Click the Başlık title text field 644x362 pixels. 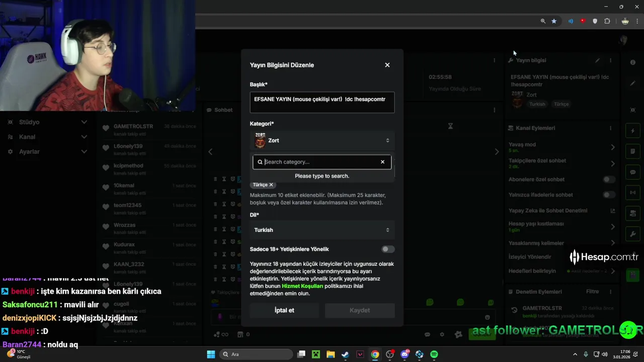pos(322,102)
